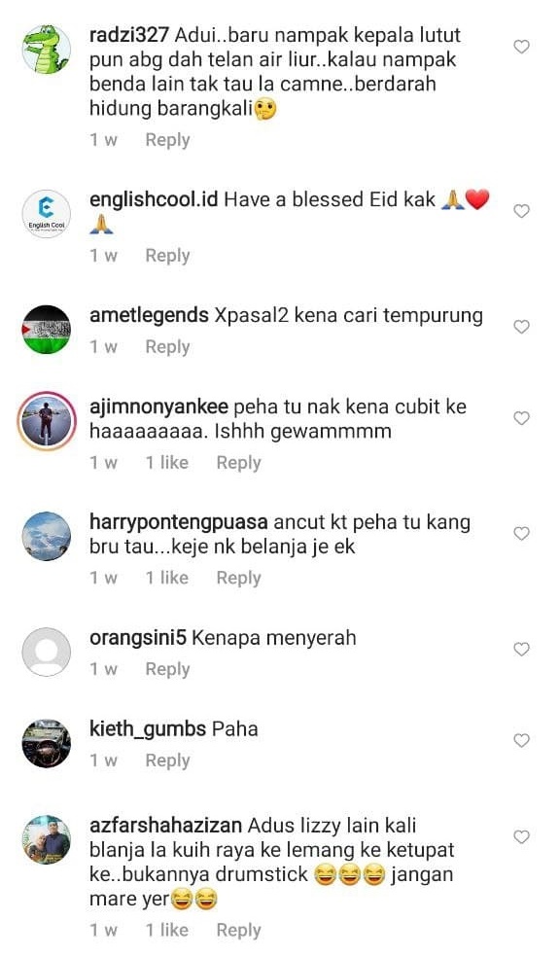560x955 pixels.
Task: View the 1 like on harrypontengpuasa's comment
Action: coord(167,578)
